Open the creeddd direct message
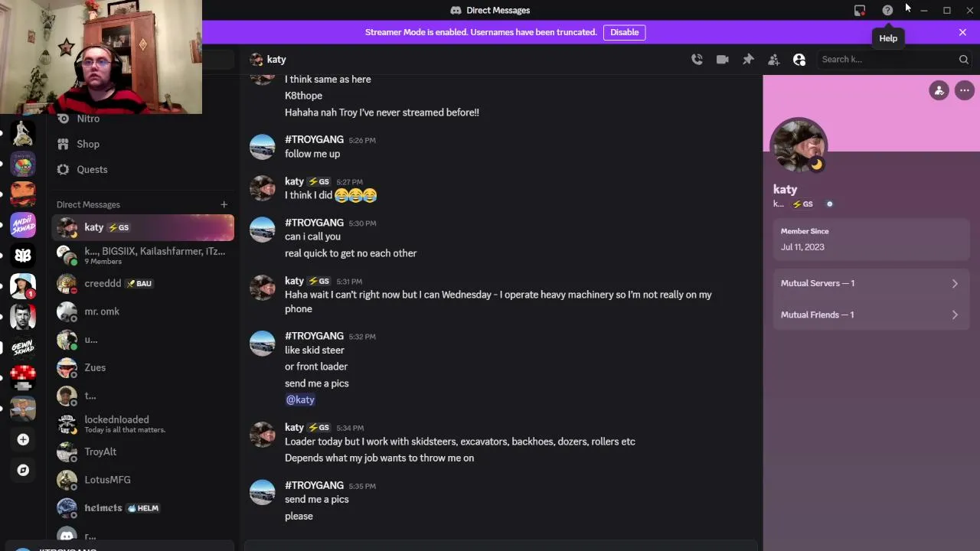Screen dimensions: 980x551 (x=103, y=283)
